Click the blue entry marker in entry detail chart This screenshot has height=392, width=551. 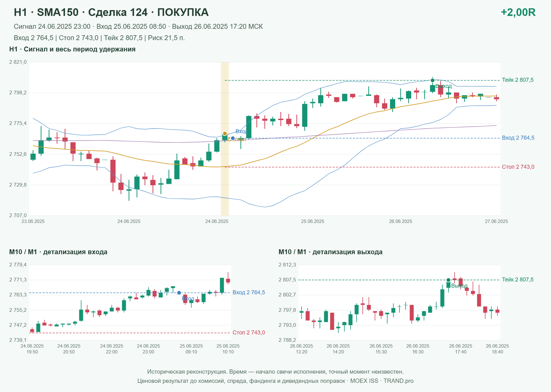(179, 293)
